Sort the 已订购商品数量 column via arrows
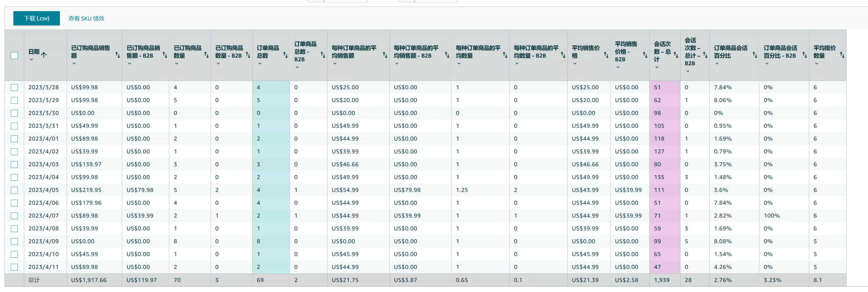The image size is (868, 292). (x=206, y=55)
